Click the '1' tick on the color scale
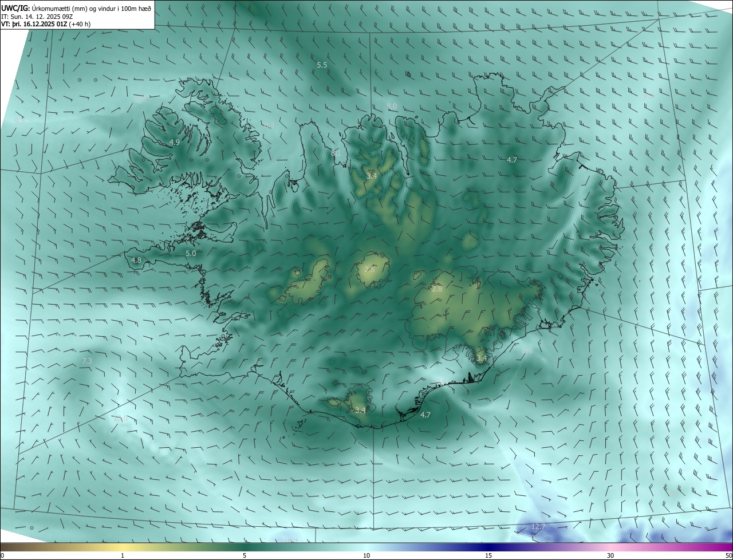Viewport: 733px width, 560px height. [x=123, y=555]
